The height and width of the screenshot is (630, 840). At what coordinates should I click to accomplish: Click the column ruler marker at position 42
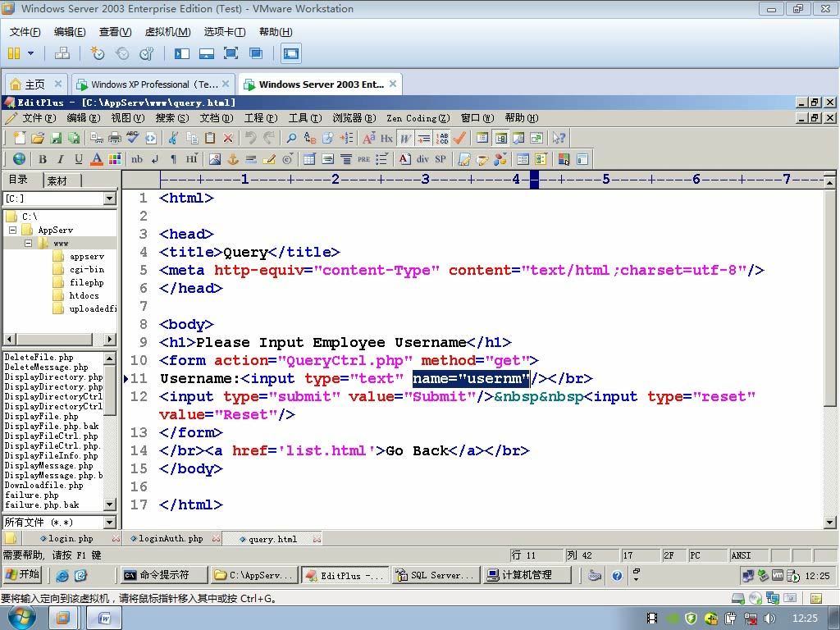(534, 180)
